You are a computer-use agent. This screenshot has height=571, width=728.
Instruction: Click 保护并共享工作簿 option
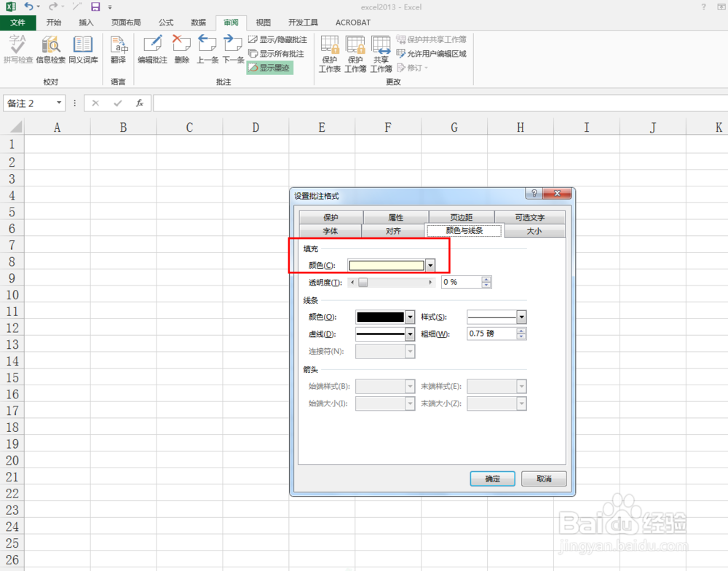(x=431, y=39)
